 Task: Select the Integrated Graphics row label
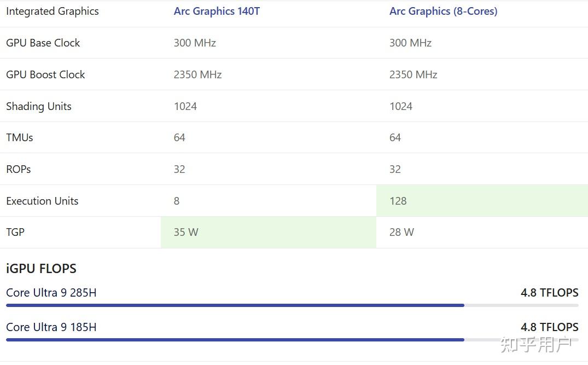53,11
